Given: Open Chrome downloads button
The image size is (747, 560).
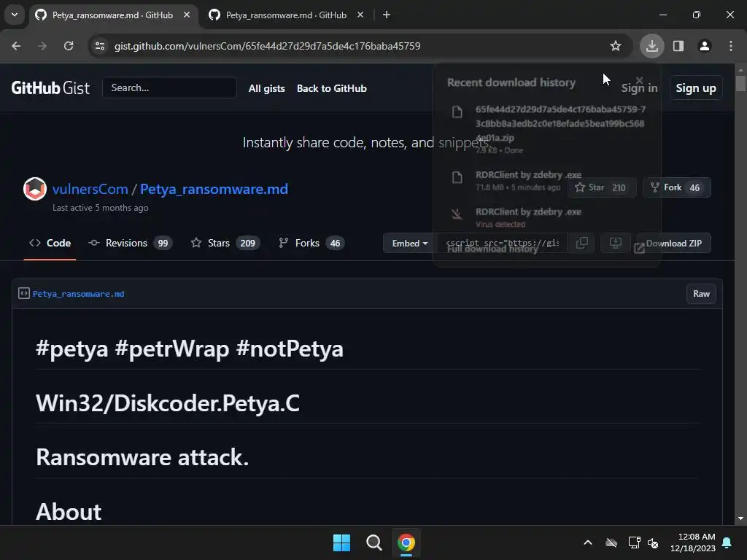Looking at the screenshot, I should [x=651, y=46].
